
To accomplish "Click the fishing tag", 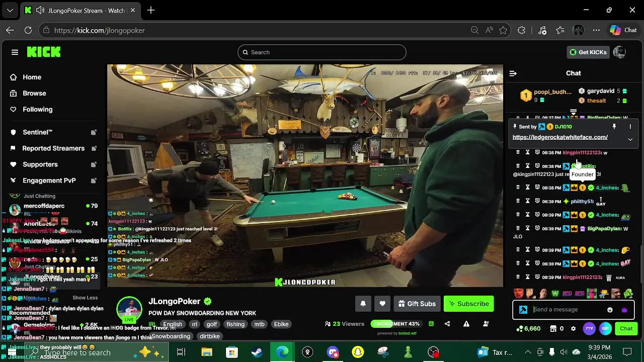I will tap(235, 324).
